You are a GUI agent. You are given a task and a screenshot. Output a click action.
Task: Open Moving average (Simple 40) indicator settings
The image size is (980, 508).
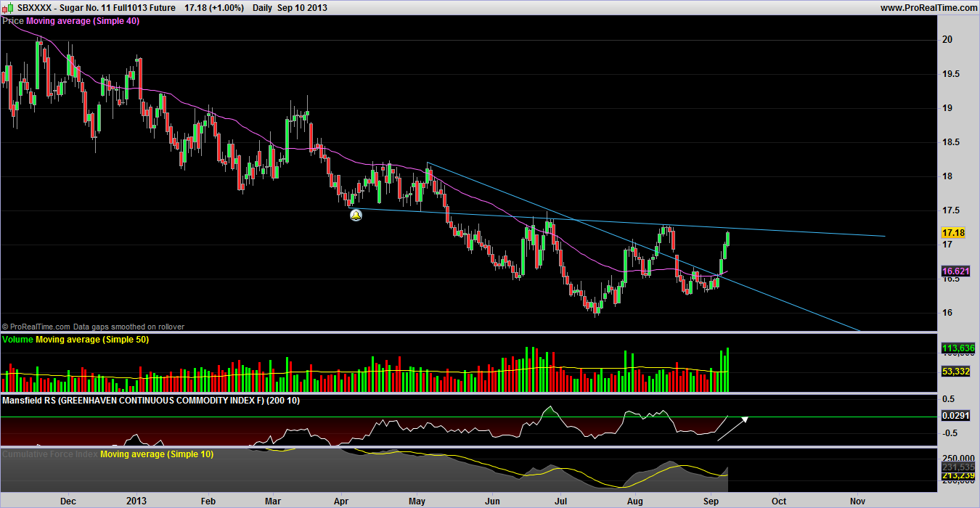(83, 21)
